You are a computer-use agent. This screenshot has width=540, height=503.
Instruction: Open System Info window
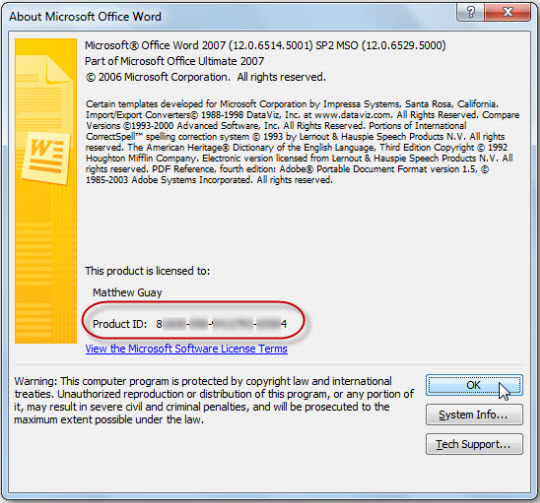click(x=474, y=415)
